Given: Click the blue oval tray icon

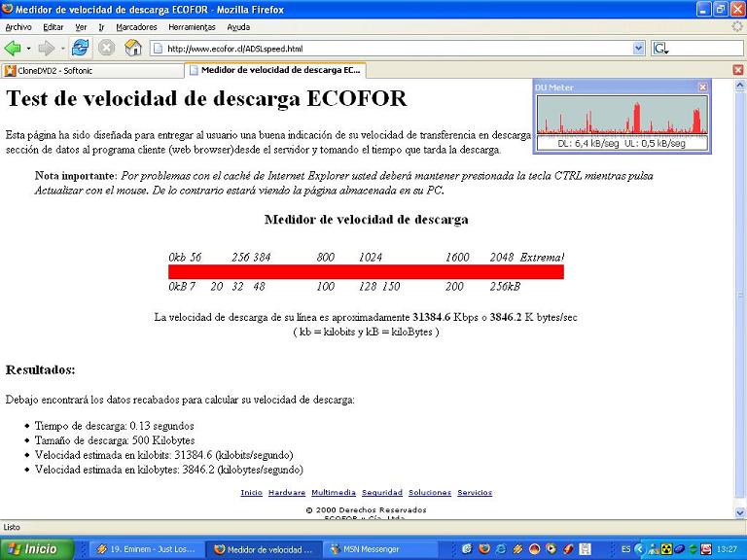Looking at the screenshot, I should pyautogui.click(x=680, y=549).
